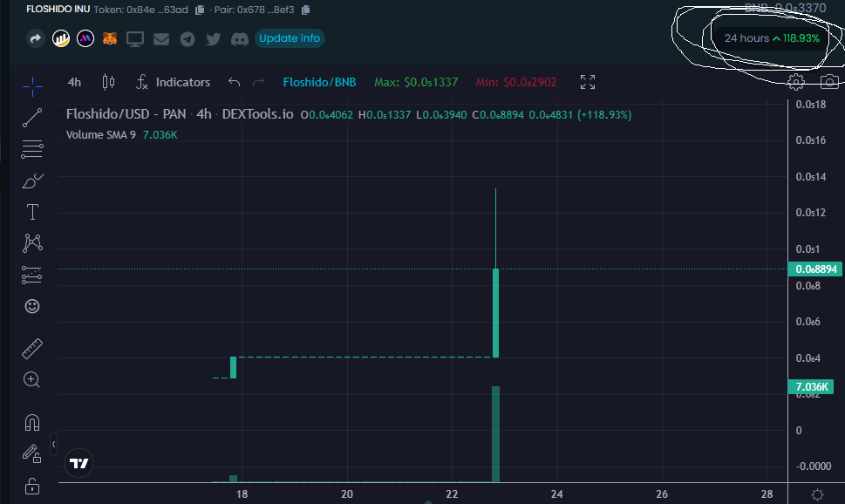This screenshot has width=845, height=504.
Task: Toggle lock all drawing tools
Action: point(32,486)
